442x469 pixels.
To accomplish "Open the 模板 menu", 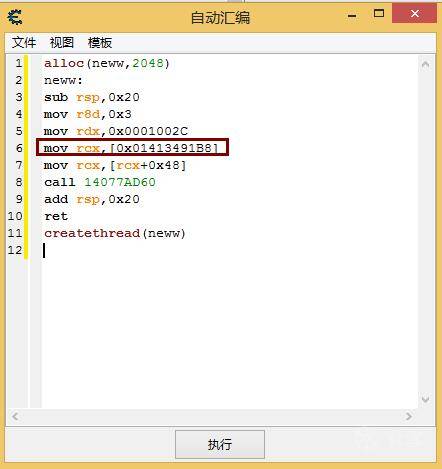I will pos(100,43).
